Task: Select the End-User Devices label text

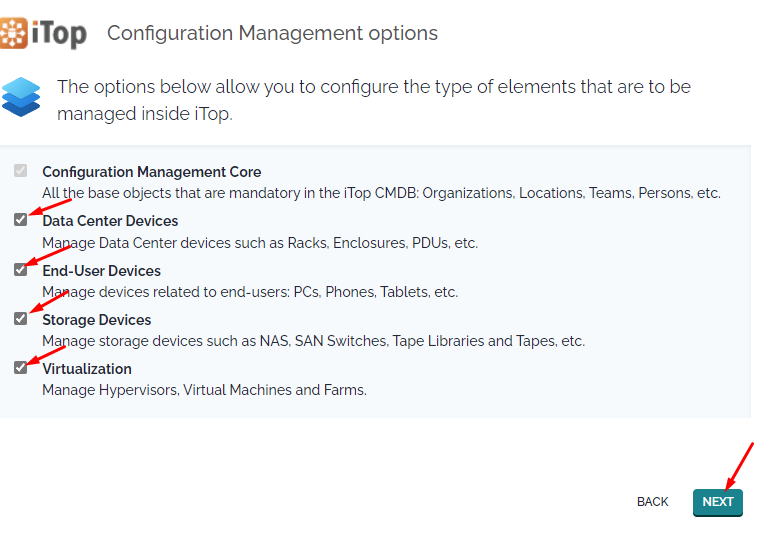Action: (x=102, y=271)
